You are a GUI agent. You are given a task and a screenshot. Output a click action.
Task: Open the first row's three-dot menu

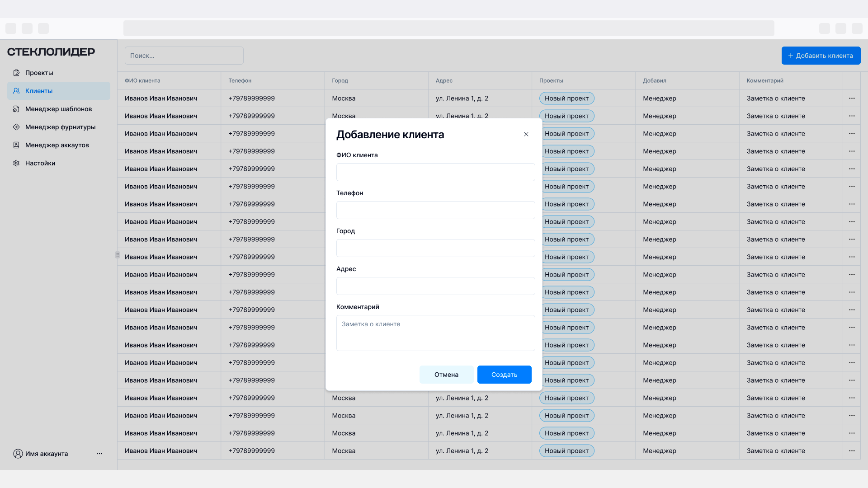click(x=852, y=98)
